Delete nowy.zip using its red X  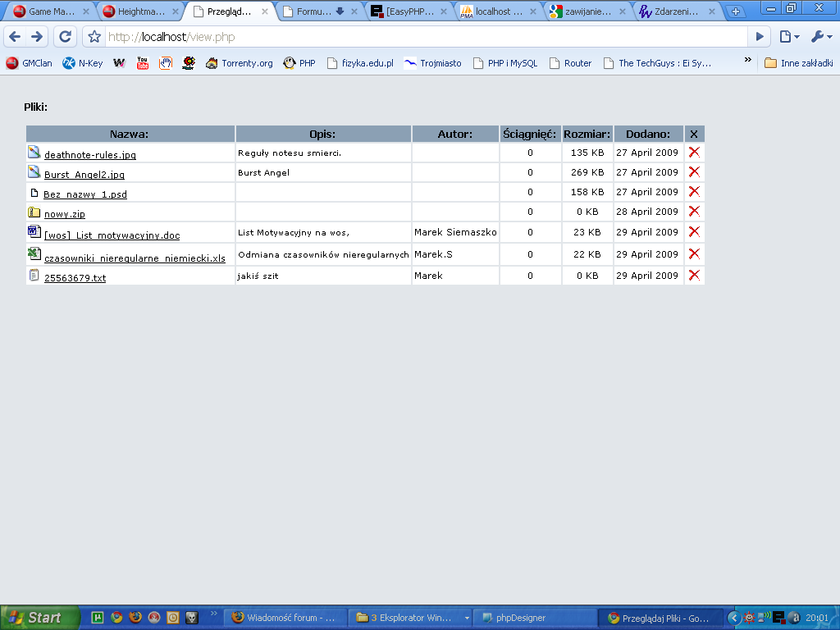point(694,212)
